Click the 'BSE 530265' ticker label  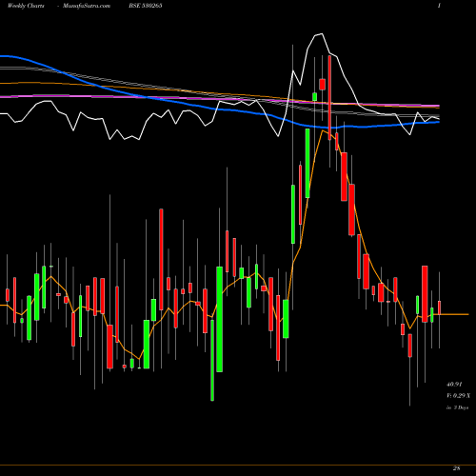tap(146, 6)
